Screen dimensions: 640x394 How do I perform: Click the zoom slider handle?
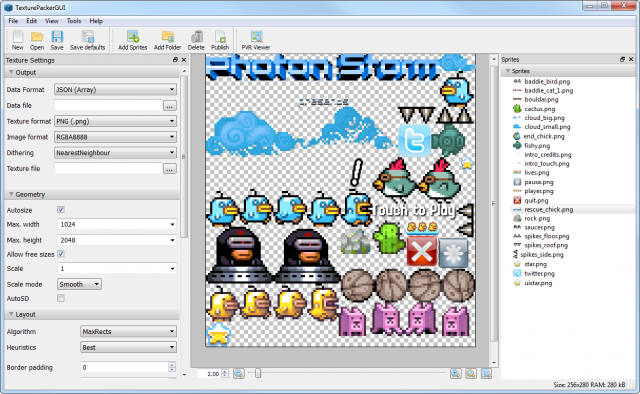point(258,373)
